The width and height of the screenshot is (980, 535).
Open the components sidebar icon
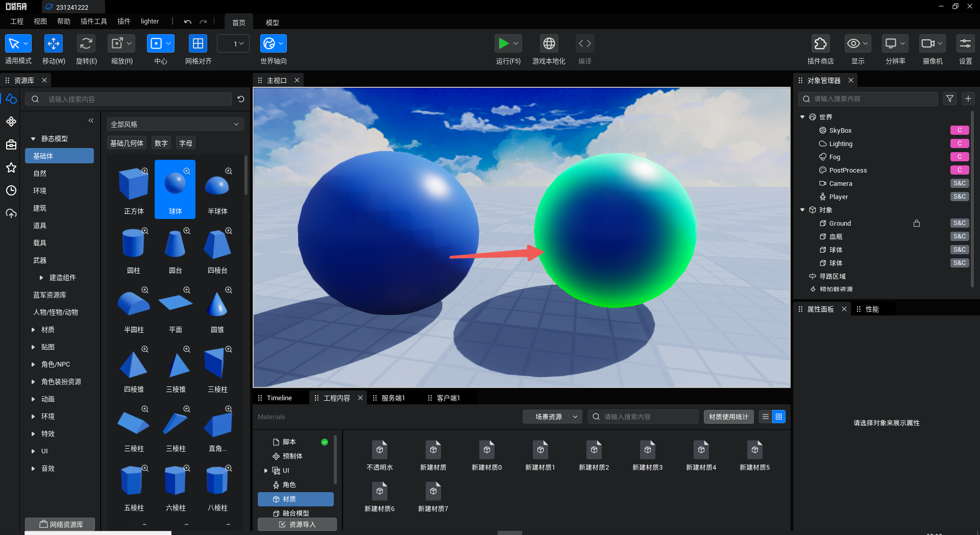(x=11, y=121)
